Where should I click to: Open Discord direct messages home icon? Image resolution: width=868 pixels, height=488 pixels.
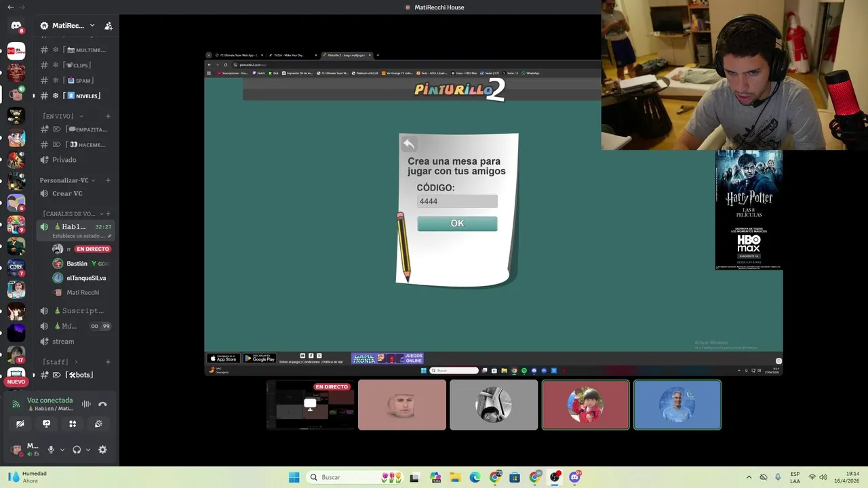point(16,26)
